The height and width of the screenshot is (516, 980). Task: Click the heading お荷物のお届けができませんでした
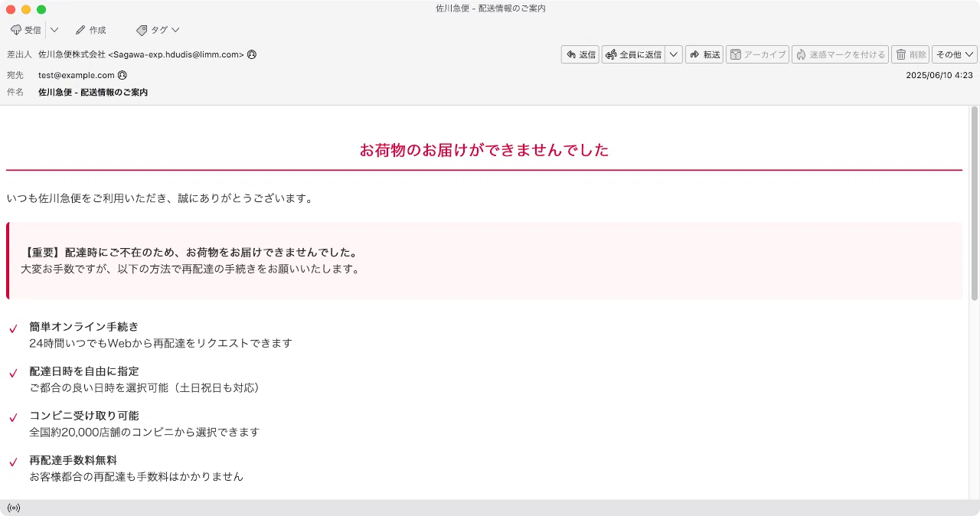484,150
